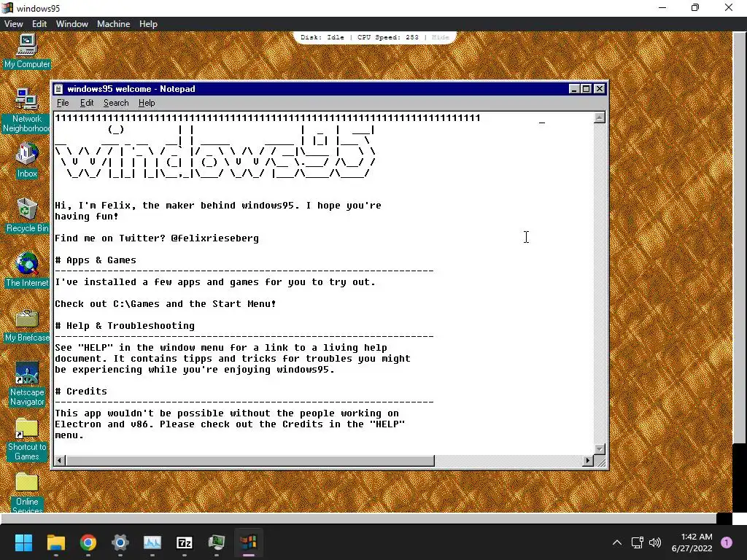The image size is (747, 560).
Task: Close the Notepad window
Action: click(x=600, y=88)
